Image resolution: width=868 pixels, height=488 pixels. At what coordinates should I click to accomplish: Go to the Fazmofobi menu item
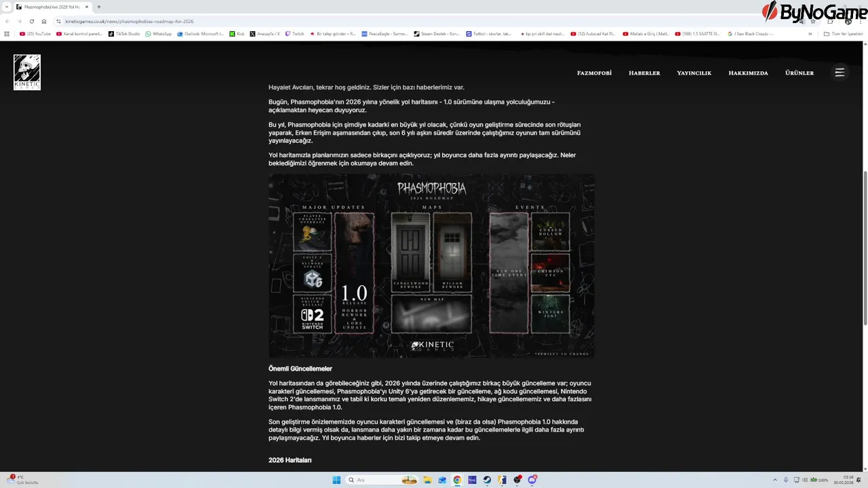[594, 73]
